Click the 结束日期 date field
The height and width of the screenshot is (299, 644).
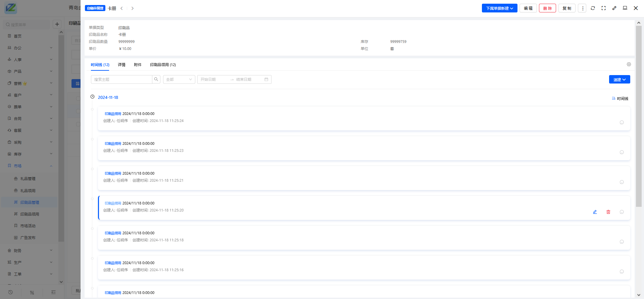(x=248, y=79)
